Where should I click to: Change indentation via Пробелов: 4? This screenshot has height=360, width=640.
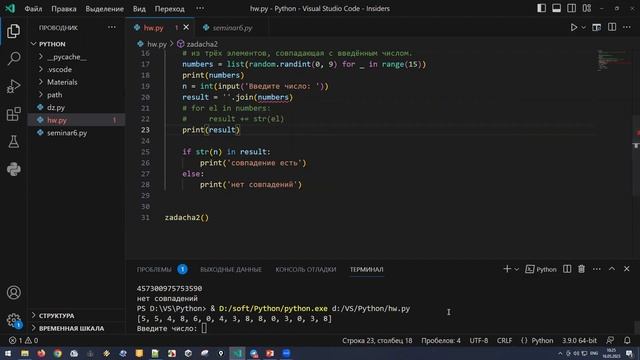tap(441, 340)
